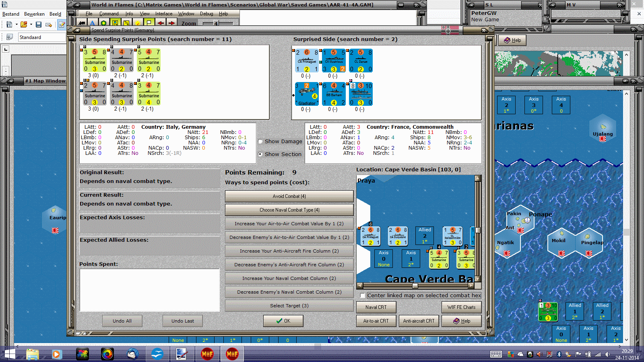Open WIF FE Charts

click(x=462, y=307)
